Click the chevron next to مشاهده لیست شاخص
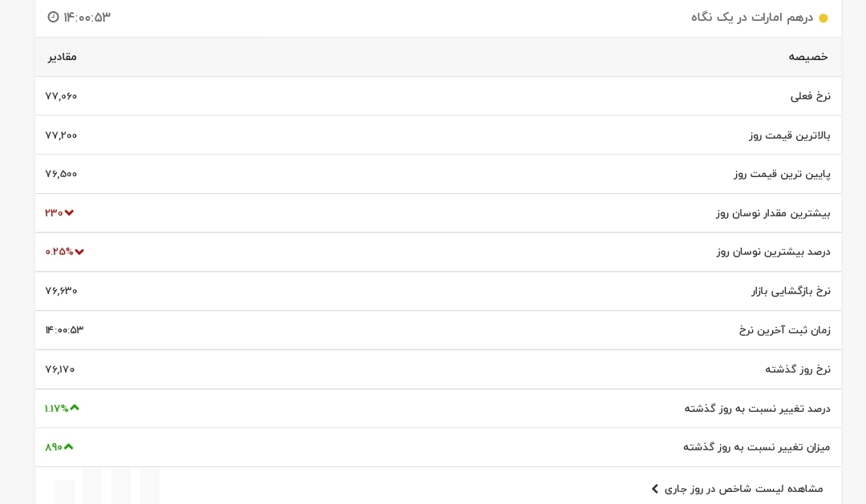866x504 pixels. click(x=655, y=489)
